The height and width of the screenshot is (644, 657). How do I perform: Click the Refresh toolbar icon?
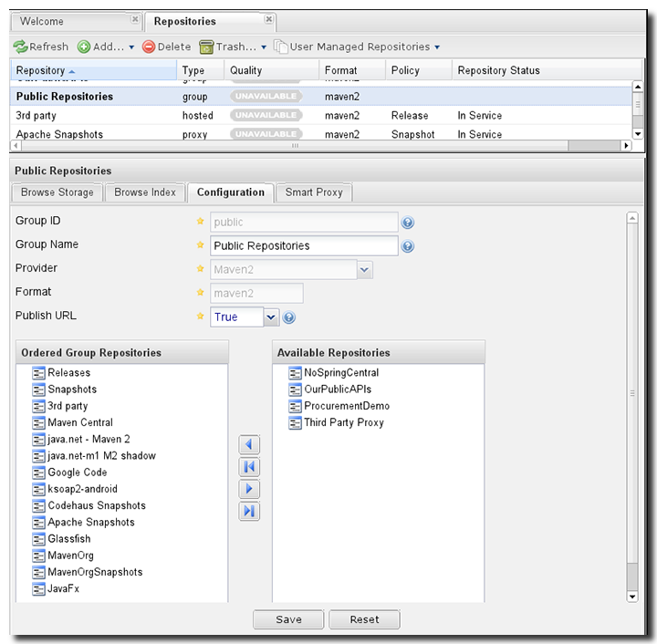point(20,47)
